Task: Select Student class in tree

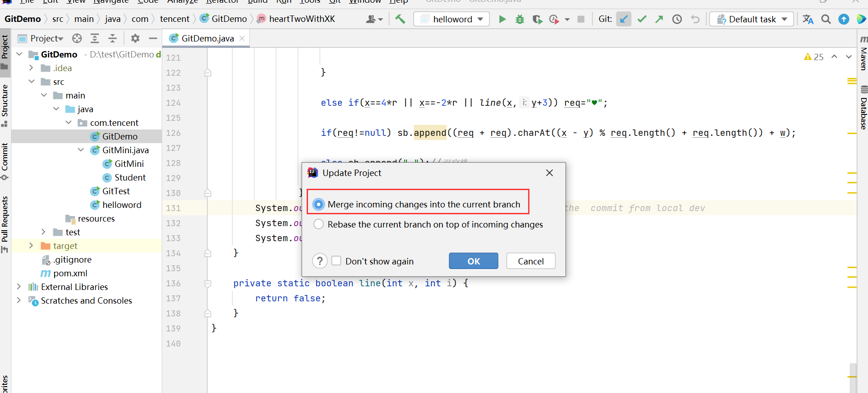Action: coord(130,177)
